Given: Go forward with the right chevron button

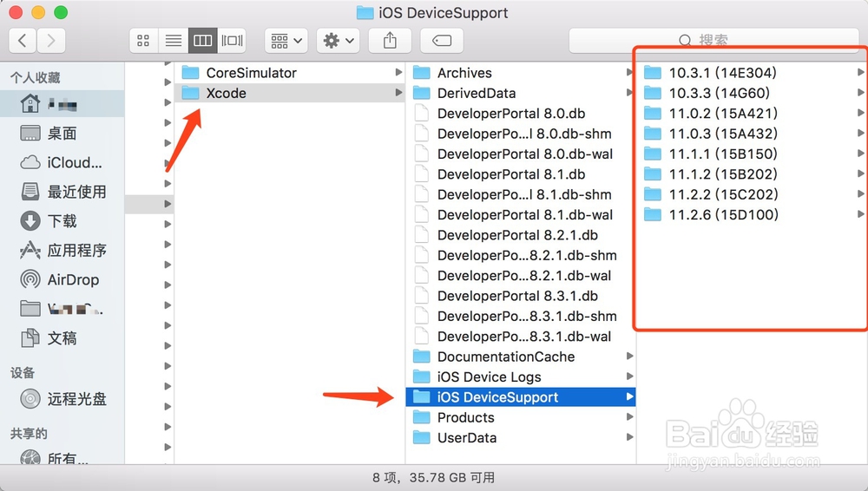Looking at the screenshot, I should coord(51,41).
